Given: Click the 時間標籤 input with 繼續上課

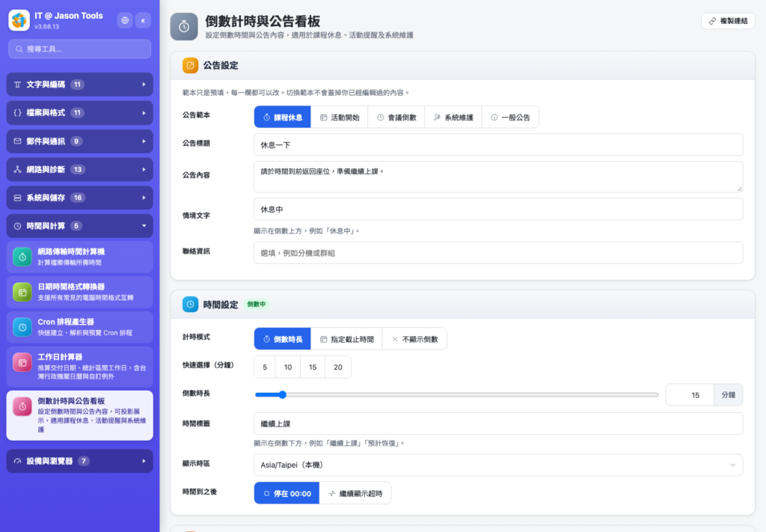Looking at the screenshot, I should click(x=498, y=424).
